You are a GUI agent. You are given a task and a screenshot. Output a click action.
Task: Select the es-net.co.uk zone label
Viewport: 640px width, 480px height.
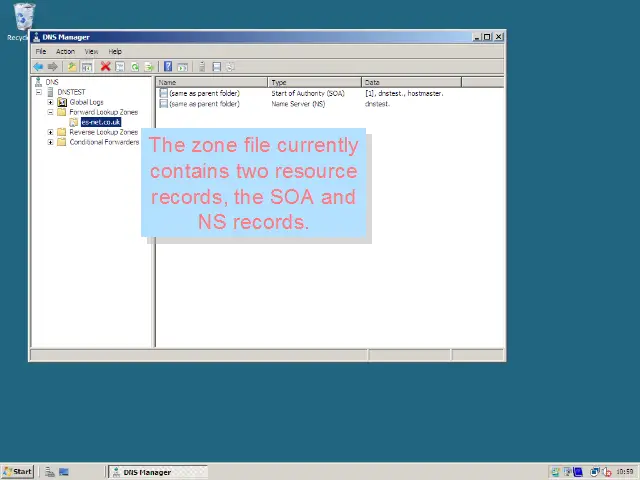pos(101,122)
